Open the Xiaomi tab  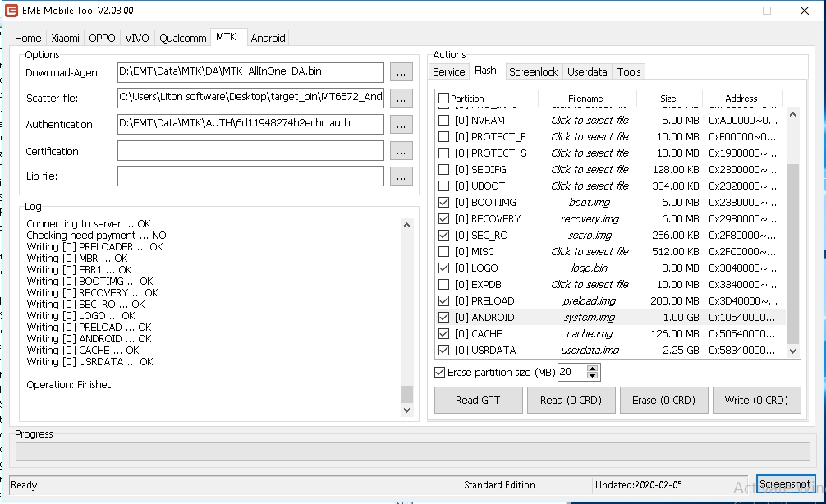66,38
